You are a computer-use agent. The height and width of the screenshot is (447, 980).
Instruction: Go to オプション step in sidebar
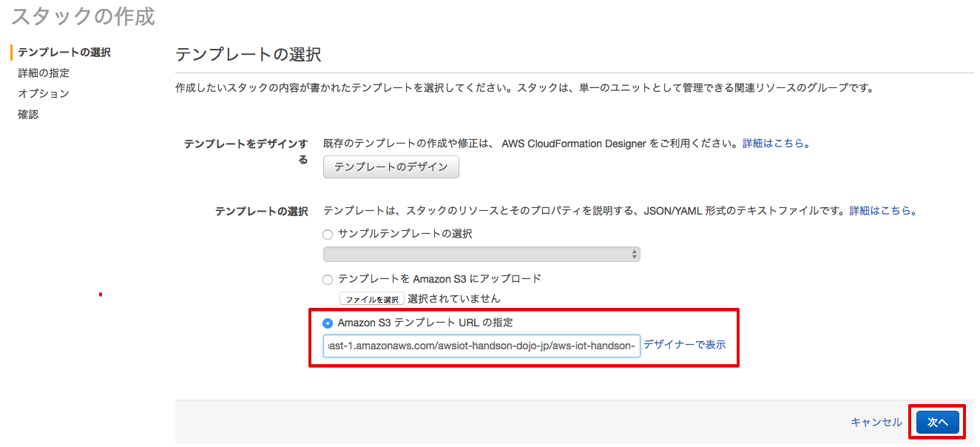(44, 94)
